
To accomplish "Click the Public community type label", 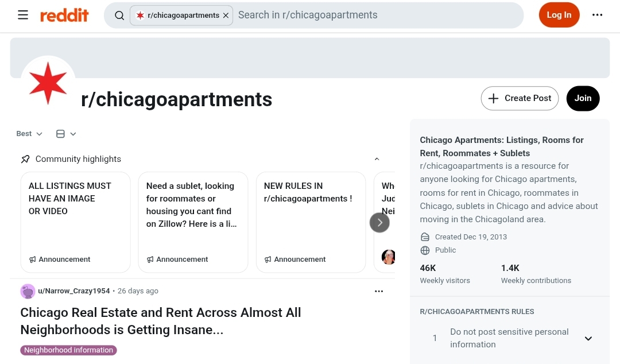I will (x=445, y=250).
